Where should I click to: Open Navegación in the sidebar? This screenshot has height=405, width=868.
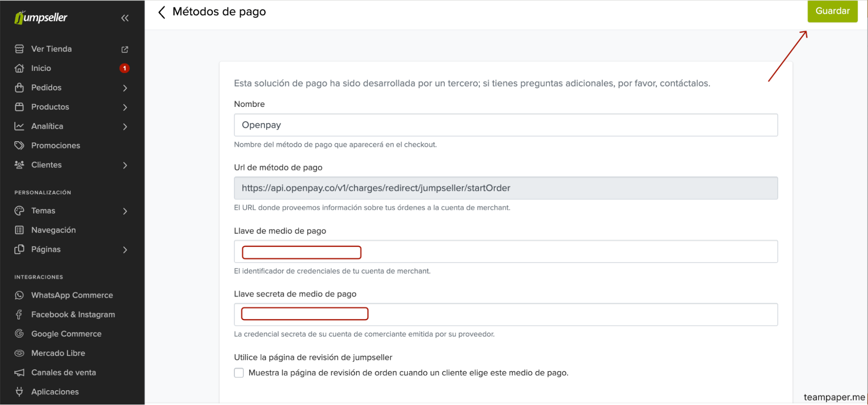coord(53,230)
